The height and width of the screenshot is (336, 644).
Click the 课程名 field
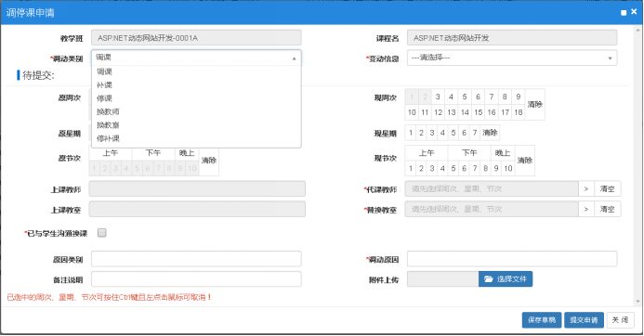[512, 38]
